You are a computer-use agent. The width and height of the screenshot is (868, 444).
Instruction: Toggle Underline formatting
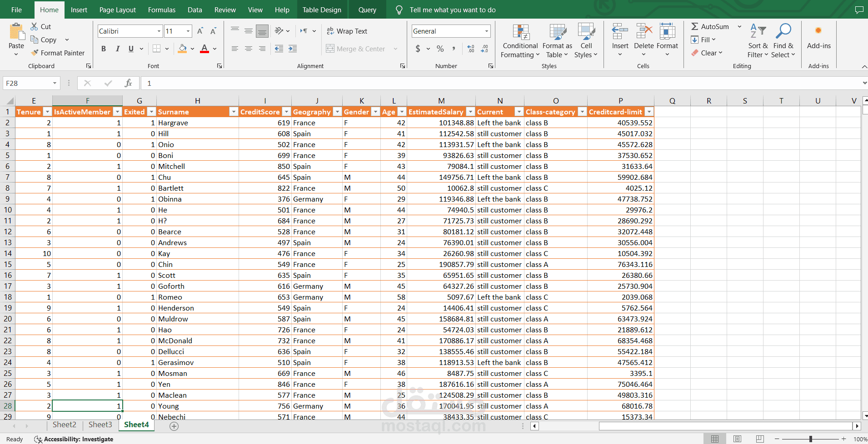pyautogui.click(x=131, y=49)
